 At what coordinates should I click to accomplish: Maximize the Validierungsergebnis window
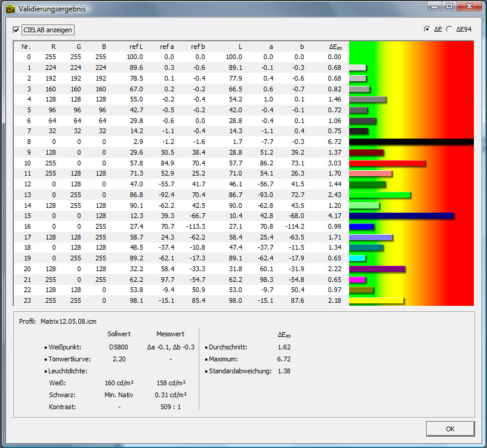pos(449,7)
